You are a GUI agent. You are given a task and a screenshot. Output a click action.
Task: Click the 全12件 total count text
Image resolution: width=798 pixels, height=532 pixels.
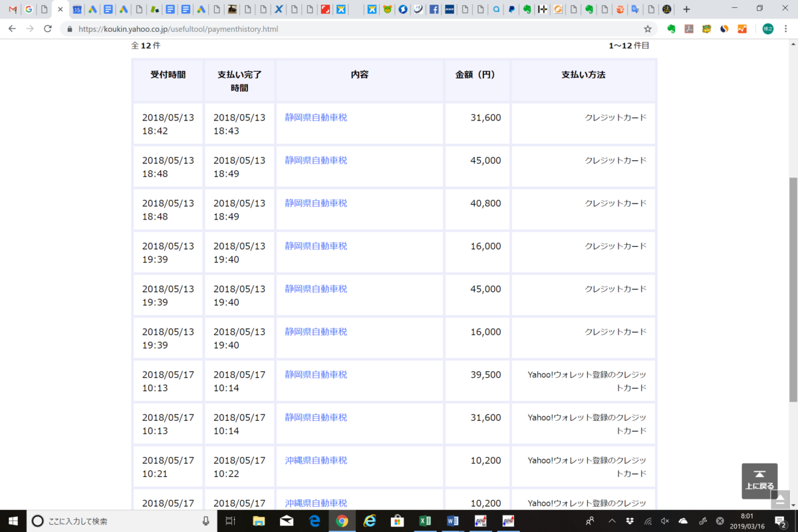[146, 45]
